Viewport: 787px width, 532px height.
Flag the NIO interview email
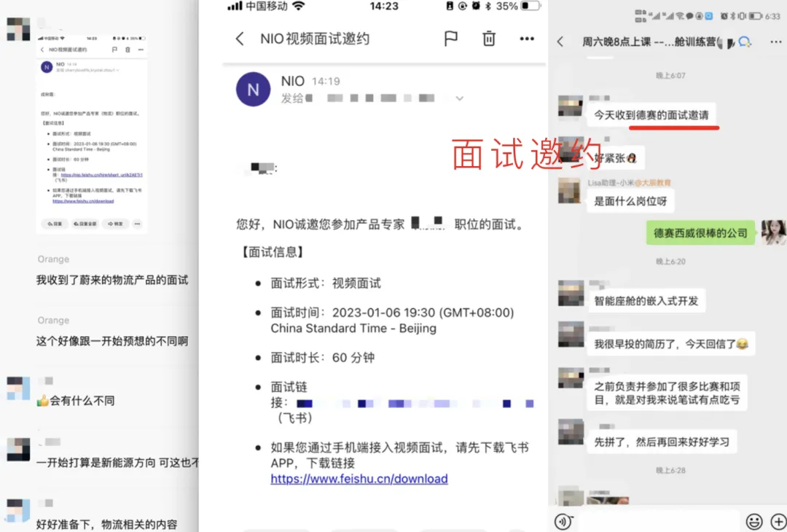(x=451, y=39)
